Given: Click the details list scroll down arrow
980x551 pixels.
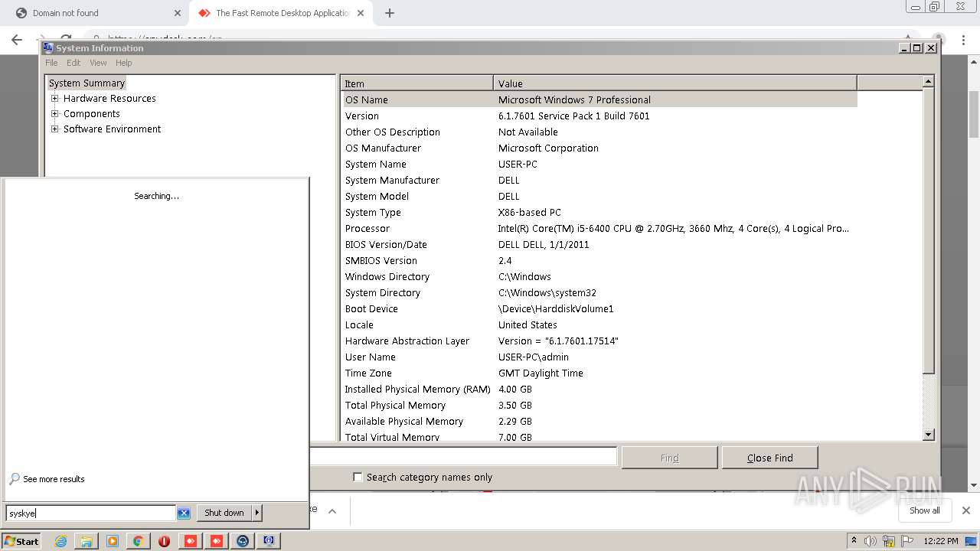Looking at the screenshot, I should pyautogui.click(x=929, y=435).
